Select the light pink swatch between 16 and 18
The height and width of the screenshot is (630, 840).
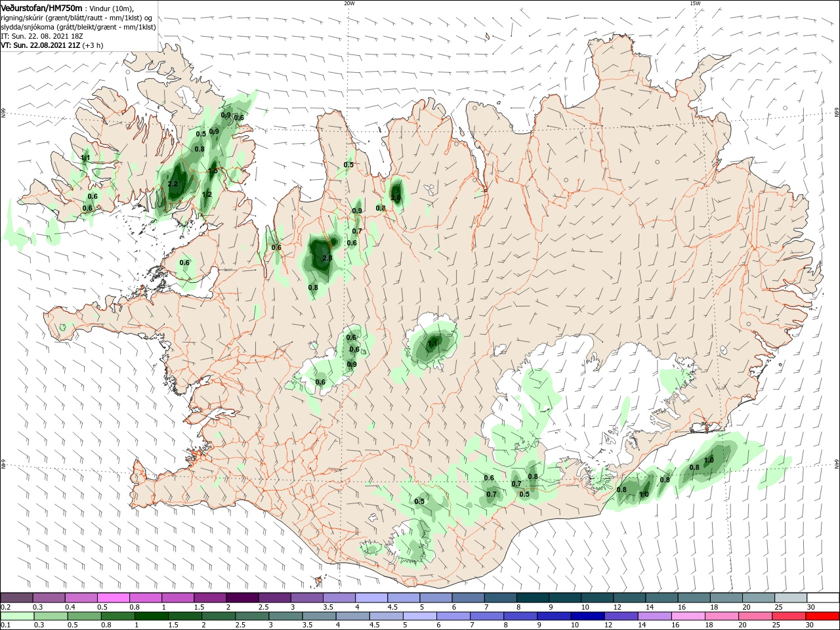tap(688, 616)
